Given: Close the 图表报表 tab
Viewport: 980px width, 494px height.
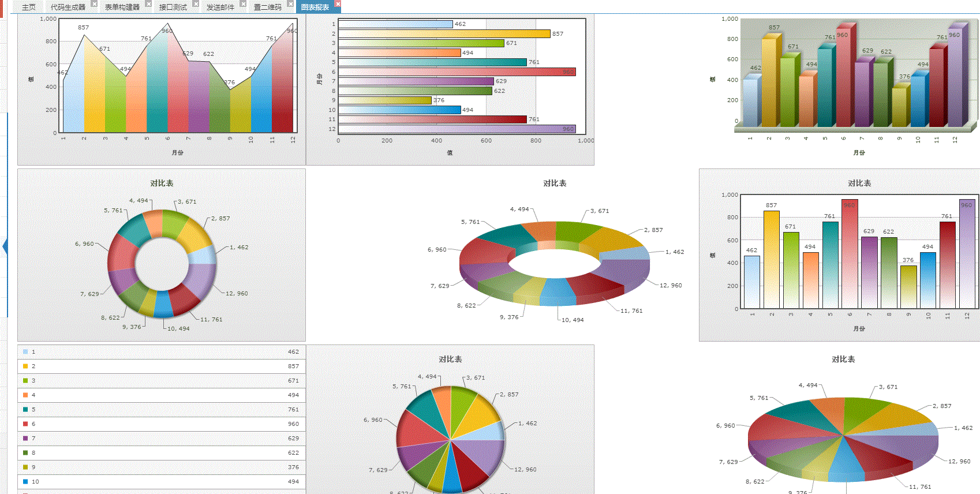Looking at the screenshot, I should click(338, 4).
